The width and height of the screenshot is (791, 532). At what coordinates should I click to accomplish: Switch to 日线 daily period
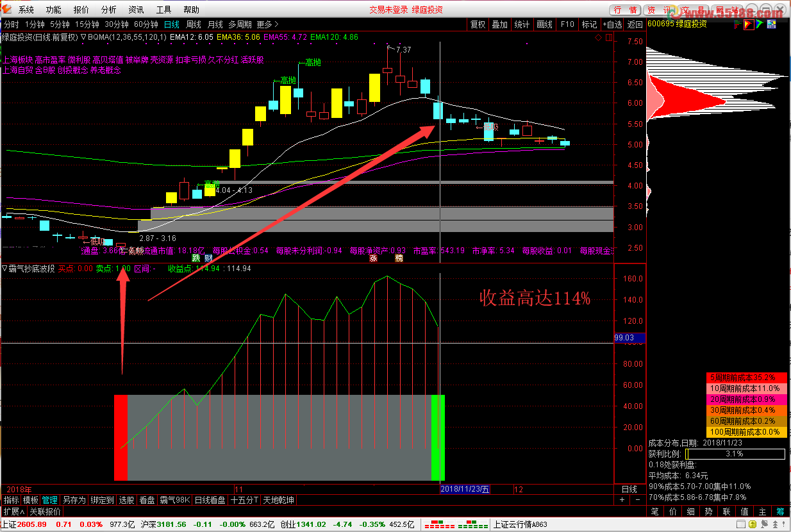(x=172, y=24)
